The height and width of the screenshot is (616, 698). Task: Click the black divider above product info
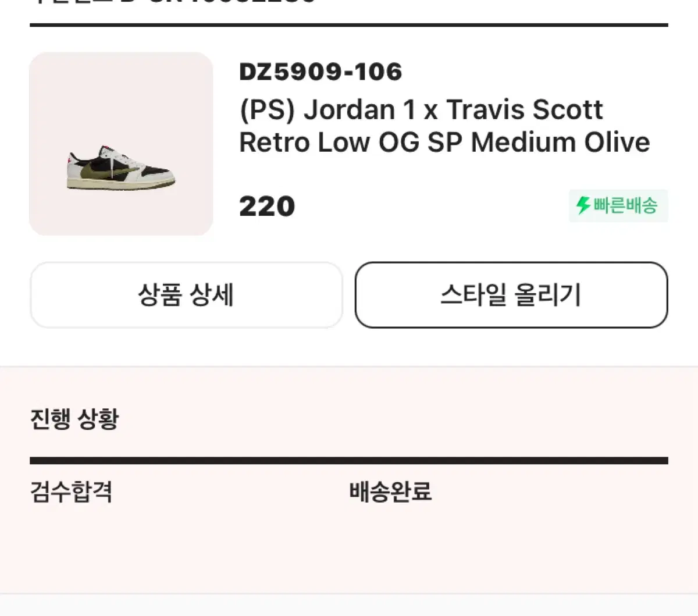tap(349, 25)
